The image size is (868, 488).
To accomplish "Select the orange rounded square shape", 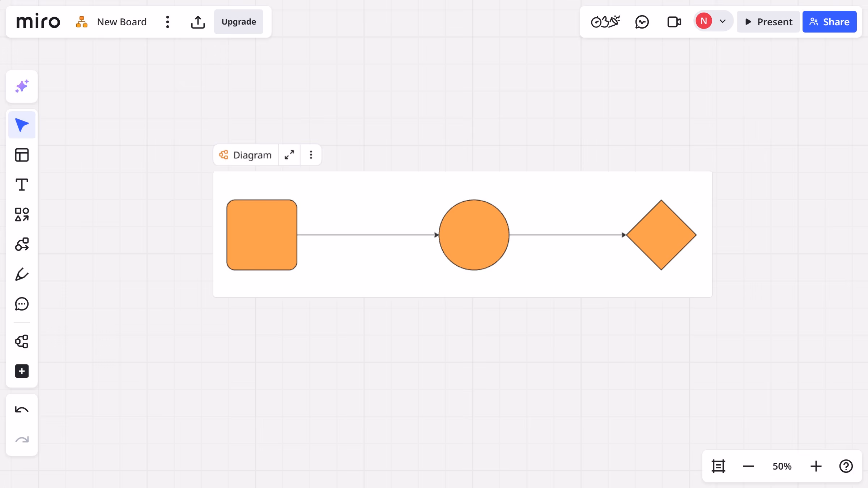I will coord(262,235).
